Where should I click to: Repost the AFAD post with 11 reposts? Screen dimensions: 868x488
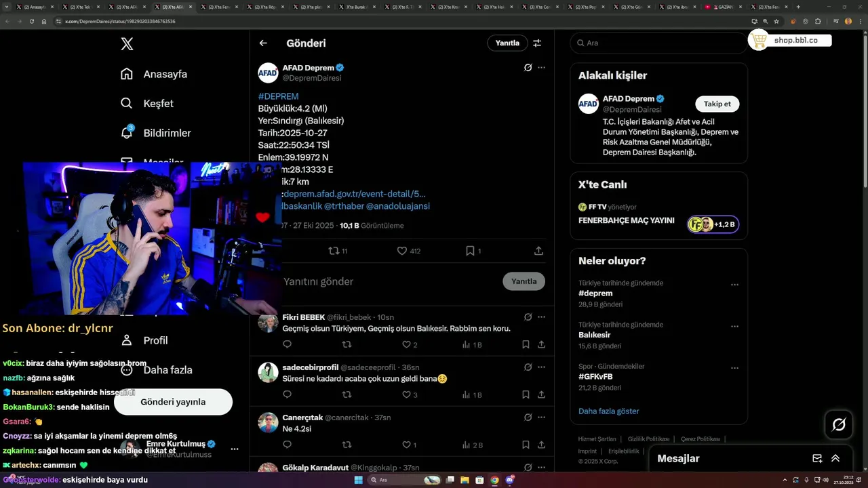coord(338,251)
